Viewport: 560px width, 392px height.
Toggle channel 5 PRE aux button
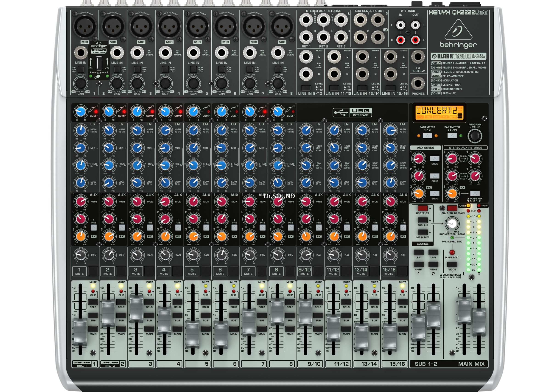click(x=206, y=228)
